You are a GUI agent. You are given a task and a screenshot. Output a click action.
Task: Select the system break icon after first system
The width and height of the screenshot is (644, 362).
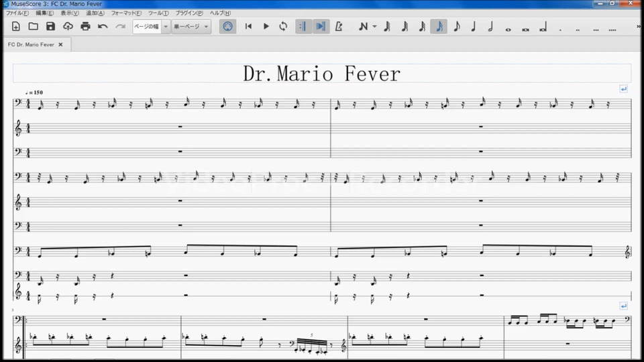click(623, 88)
